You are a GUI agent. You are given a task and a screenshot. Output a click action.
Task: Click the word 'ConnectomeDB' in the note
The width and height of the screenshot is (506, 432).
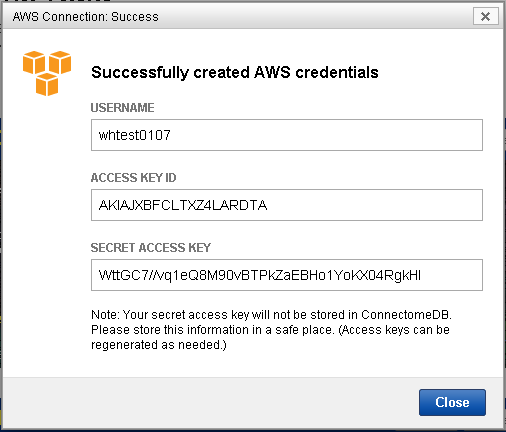[406, 315]
